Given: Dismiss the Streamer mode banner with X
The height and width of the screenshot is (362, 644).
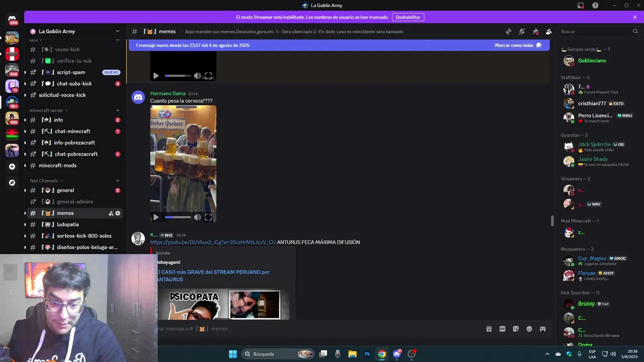Looking at the screenshot, I should pos(635,17).
